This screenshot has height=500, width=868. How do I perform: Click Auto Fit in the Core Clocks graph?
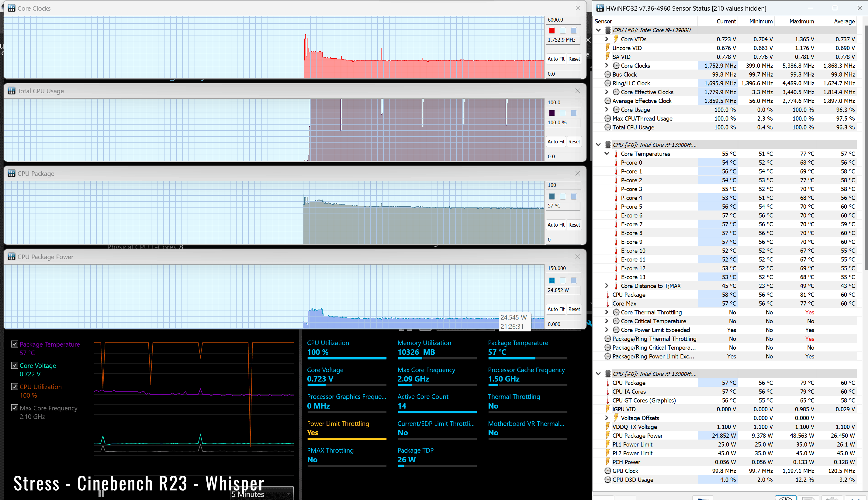[556, 59]
